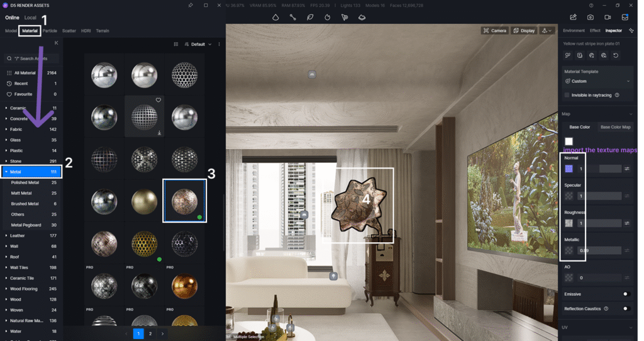The image size is (644, 341).
Task: Click the leaf vegetation tool icon
Action: click(x=310, y=17)
